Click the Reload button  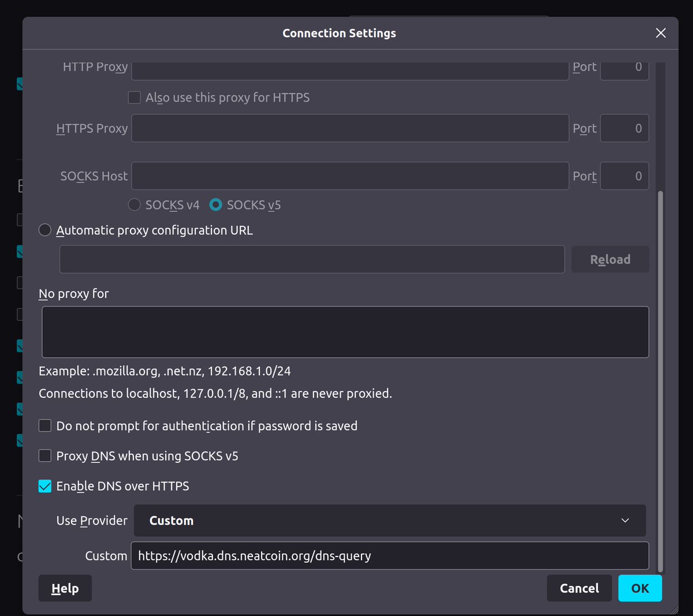tap(610, 259)
